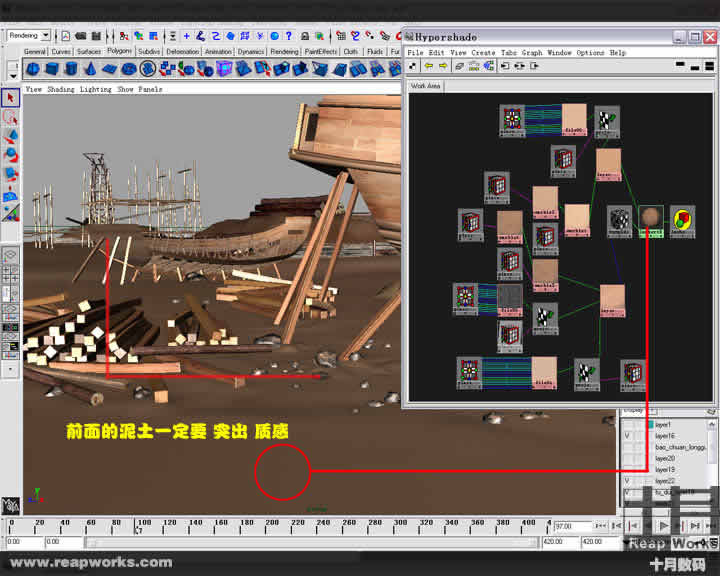
Task: Toggle visibility V box for layer22
Action: tap(628, 481)
